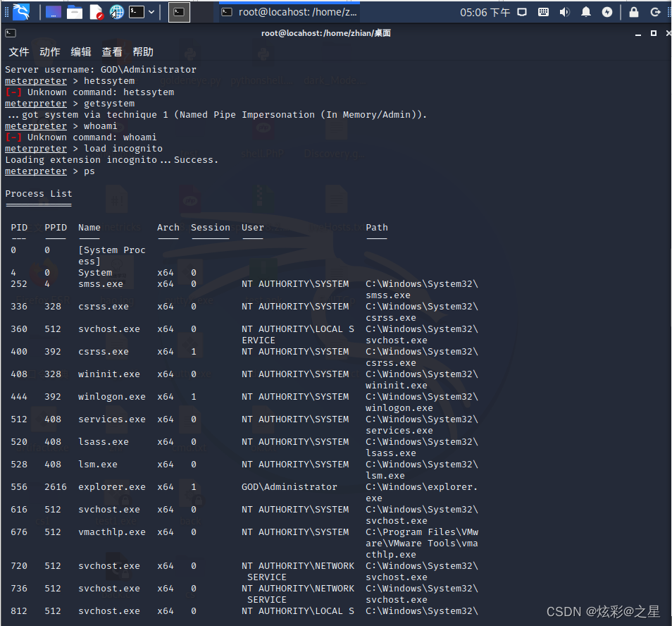Click PID 676 in the process list
Screen dimensions: 672x626
pyautogui.click(x=19, y=532)
